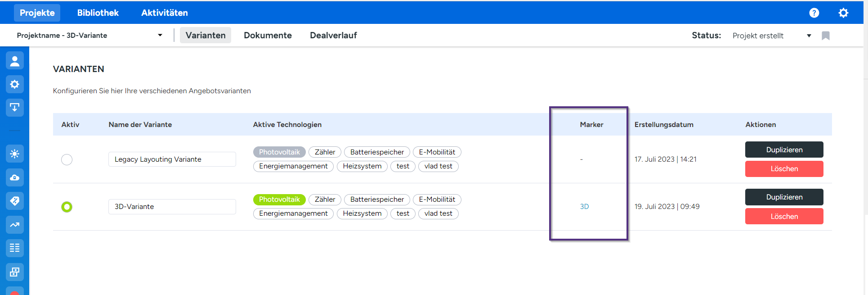Viewport: 868px width, 295px height.
Task: Duplicate the 3D-Variante variant
Action: pos(784,197)
